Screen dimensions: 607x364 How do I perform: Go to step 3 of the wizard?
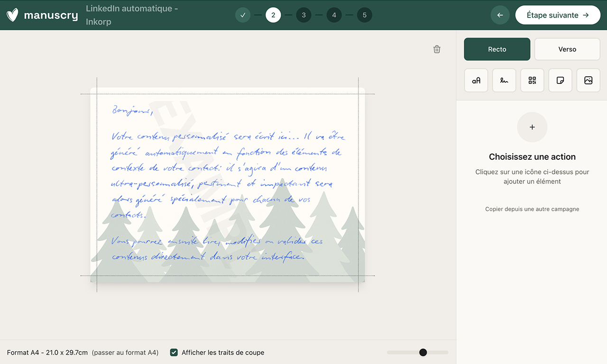(x=303, y=15)
